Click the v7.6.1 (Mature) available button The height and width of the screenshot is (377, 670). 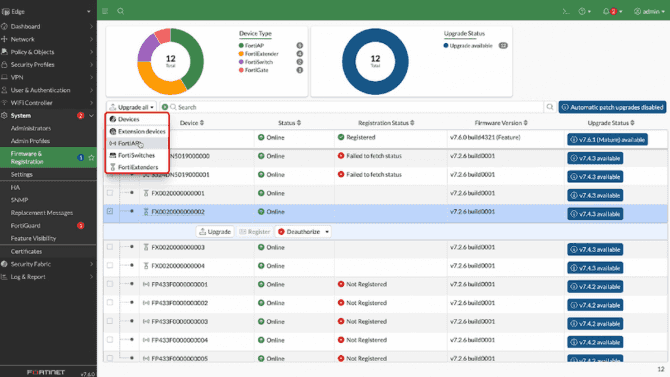pos(607,140)
